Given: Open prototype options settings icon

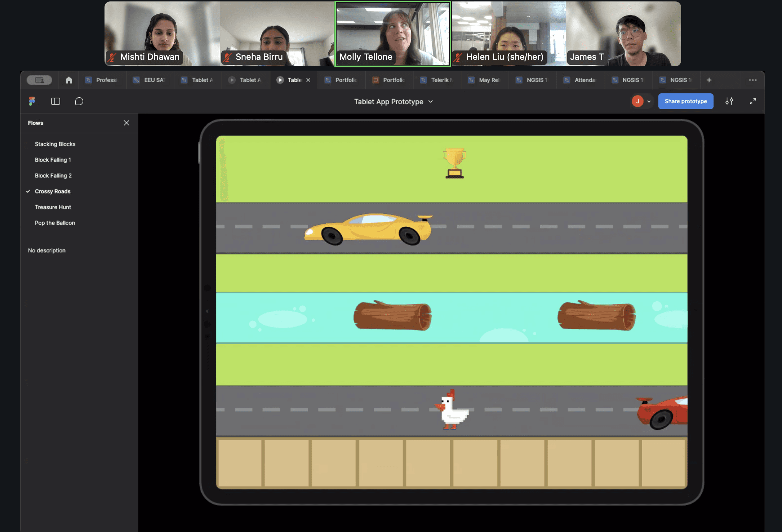Looking at the screenshot, I should click(729, 101).
